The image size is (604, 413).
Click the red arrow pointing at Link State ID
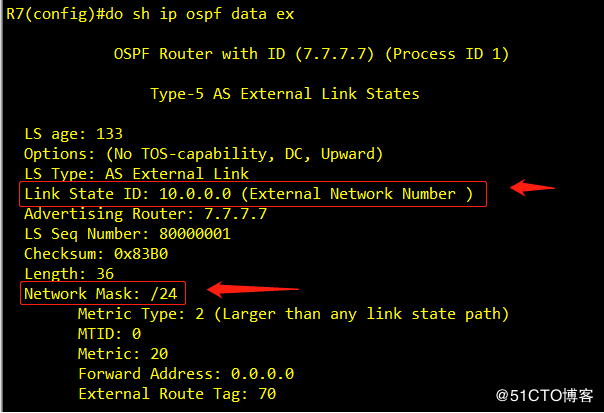point(532,188)
